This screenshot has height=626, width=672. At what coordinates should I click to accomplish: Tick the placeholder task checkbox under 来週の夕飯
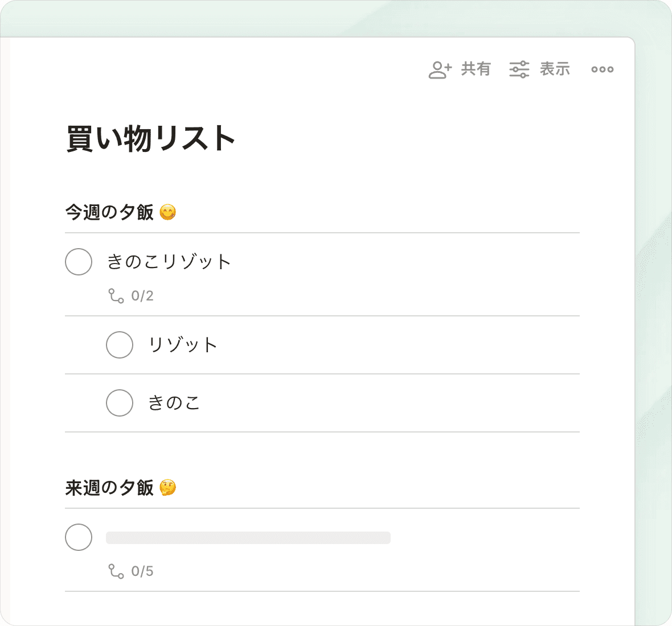(x=79, y=537)
